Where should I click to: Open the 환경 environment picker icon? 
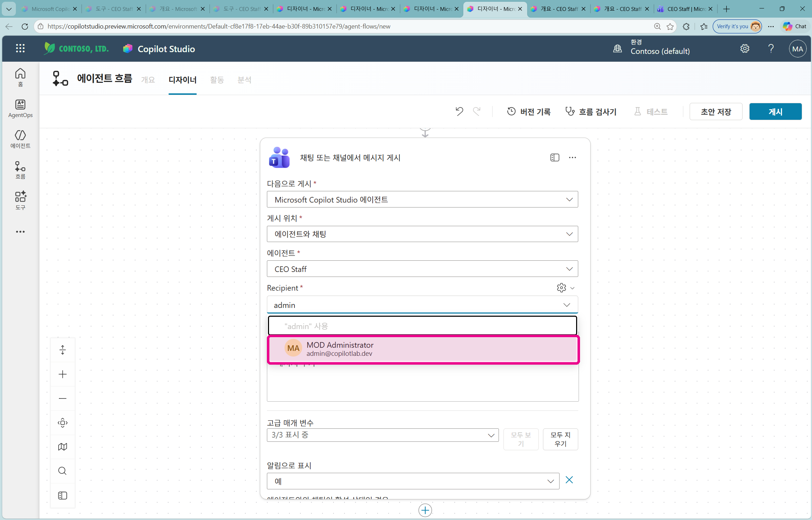click(x=617, y=49)
